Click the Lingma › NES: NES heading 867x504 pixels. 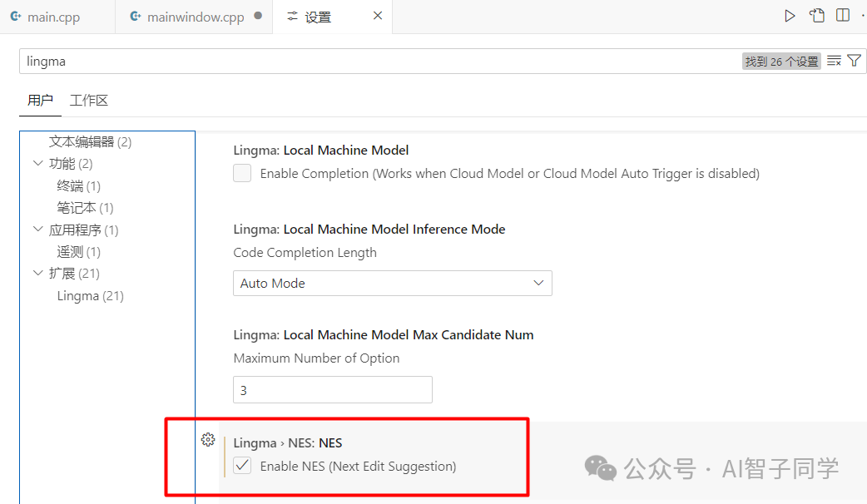click(x=288, y=443)
